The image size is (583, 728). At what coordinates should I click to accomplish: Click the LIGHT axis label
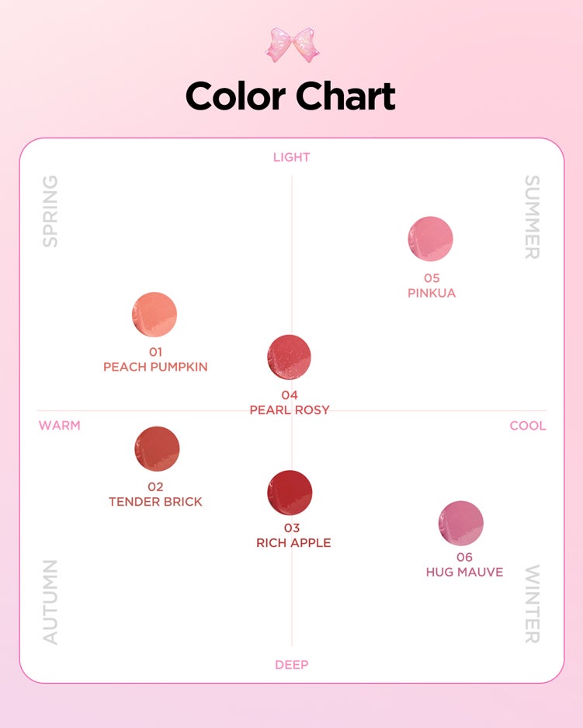click(291, 158)
